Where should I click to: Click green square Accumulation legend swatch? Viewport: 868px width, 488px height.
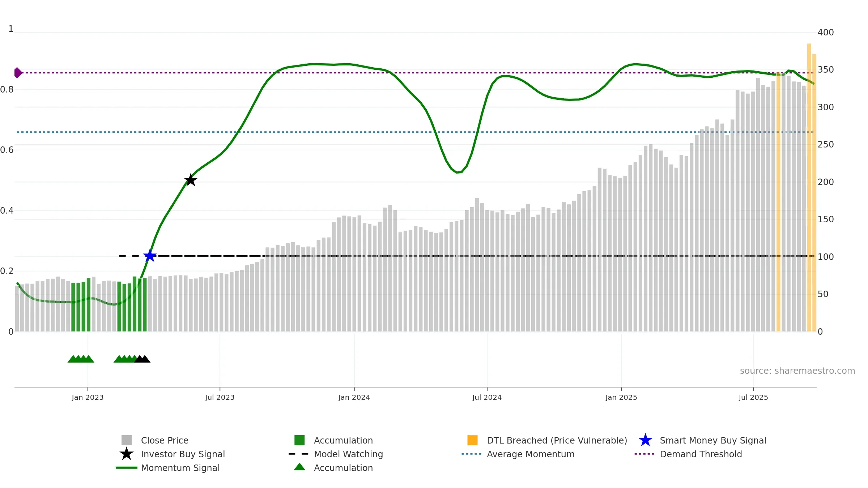coord(299,440)
